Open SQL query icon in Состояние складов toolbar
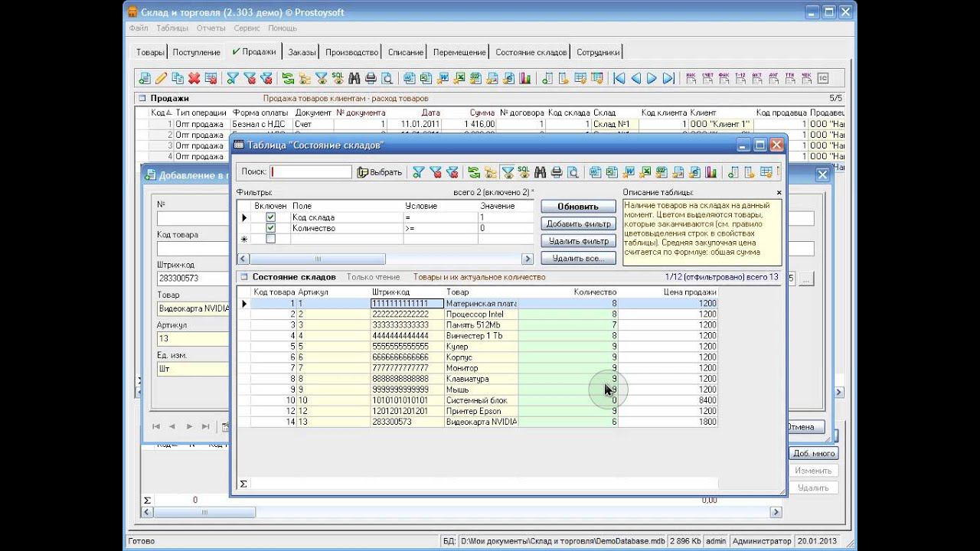 524,172
